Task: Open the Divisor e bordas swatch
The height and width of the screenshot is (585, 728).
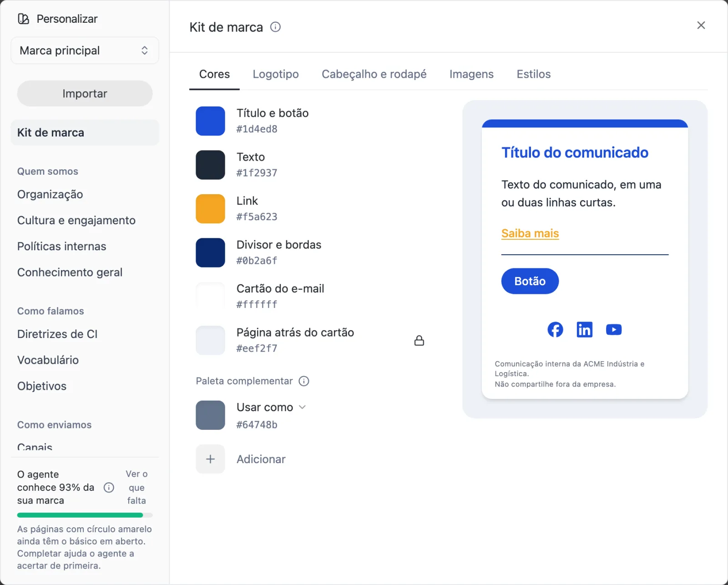Action: [210, 252]
